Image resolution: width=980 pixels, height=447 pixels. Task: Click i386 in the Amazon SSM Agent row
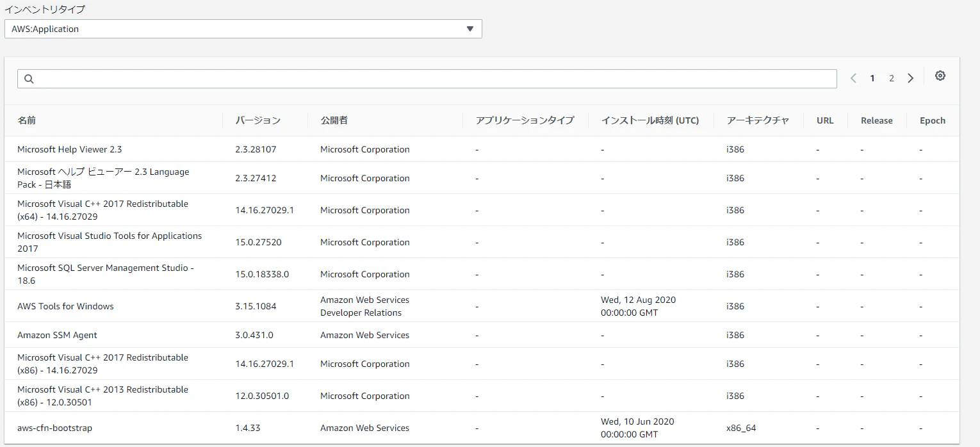coord(735,335)
